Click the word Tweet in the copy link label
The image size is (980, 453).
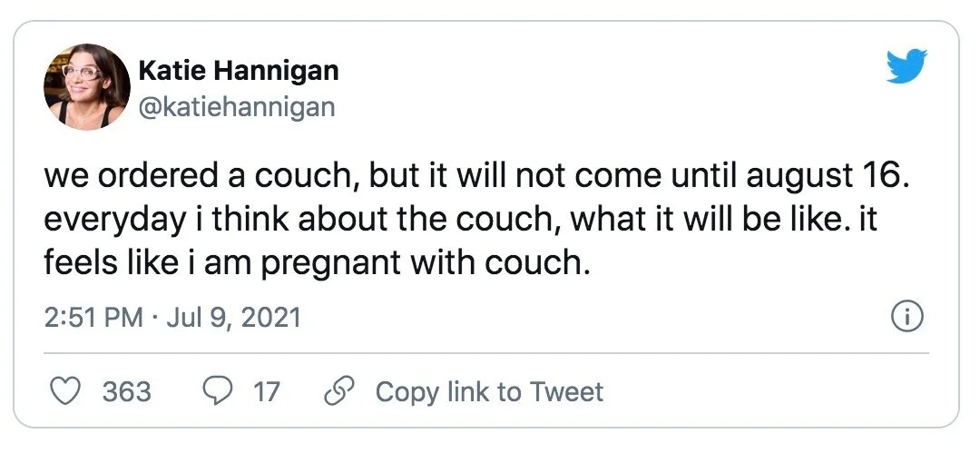(566, 391)
